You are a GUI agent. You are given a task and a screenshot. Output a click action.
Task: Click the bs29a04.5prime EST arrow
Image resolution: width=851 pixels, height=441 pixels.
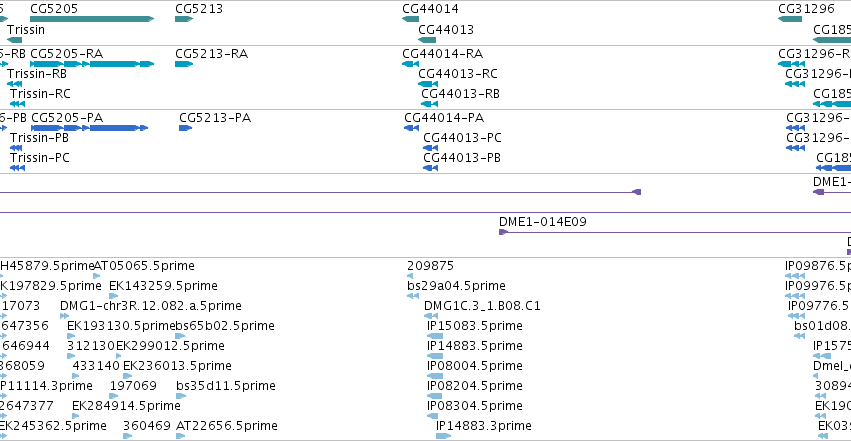click(413, 296)
